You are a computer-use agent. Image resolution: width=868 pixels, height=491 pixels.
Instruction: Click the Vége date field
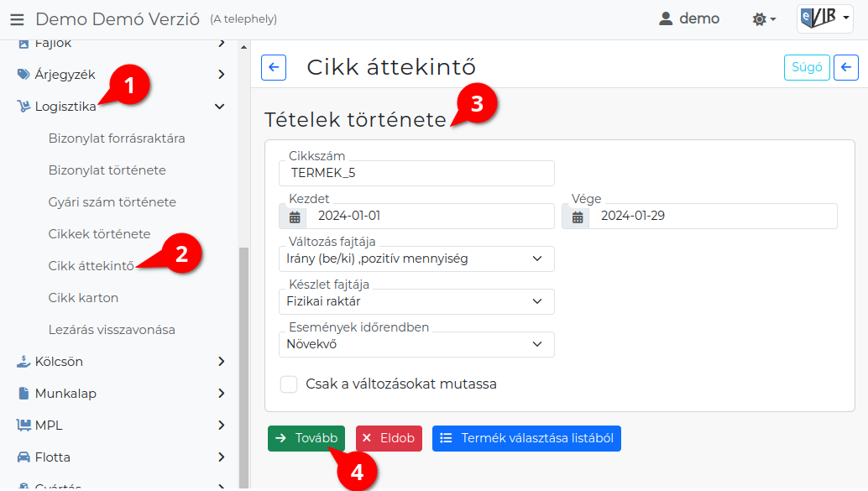coord(713,217)
